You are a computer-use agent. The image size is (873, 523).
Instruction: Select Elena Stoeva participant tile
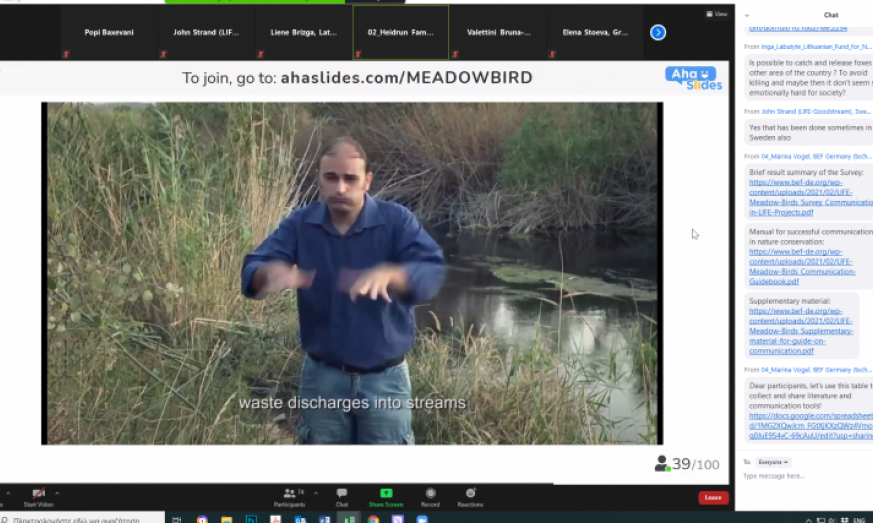pos(595,32)
